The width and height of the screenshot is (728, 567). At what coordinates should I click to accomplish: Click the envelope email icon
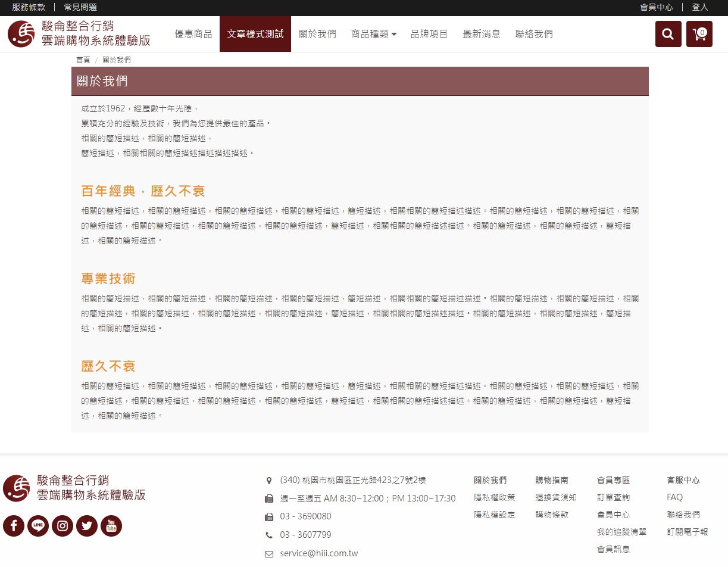coord(269,554)
